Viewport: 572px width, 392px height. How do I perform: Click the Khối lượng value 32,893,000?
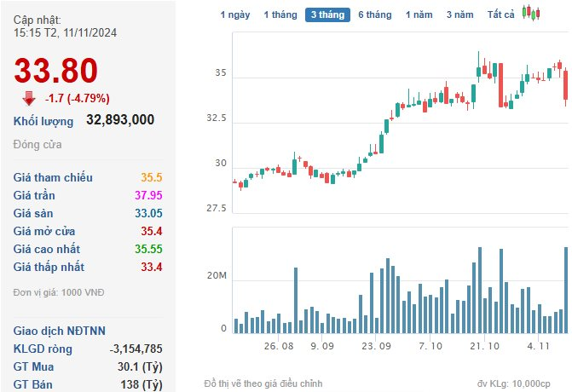pyautogui.click(x=120, y=119)
